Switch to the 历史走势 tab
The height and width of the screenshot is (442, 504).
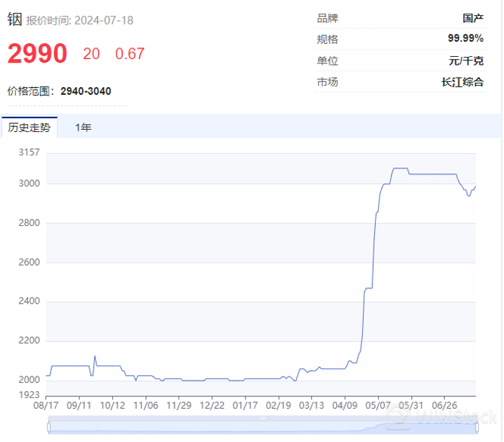tap(30, 127)
